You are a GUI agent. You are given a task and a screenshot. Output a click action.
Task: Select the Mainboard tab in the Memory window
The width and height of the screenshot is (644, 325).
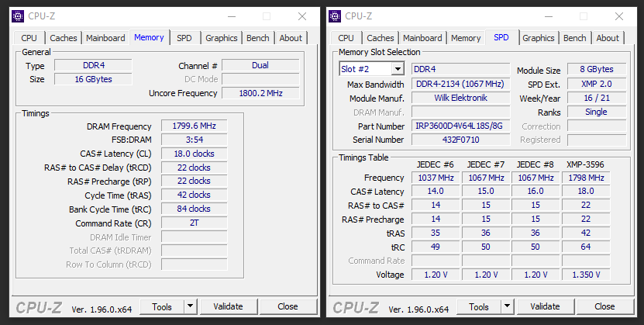tap(105, 38)
